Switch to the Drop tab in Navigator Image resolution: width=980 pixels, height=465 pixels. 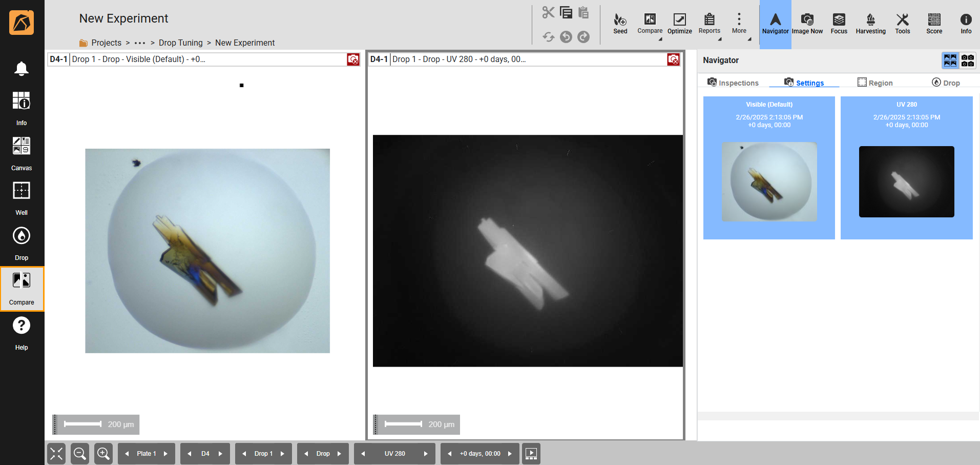pos(946,83)
